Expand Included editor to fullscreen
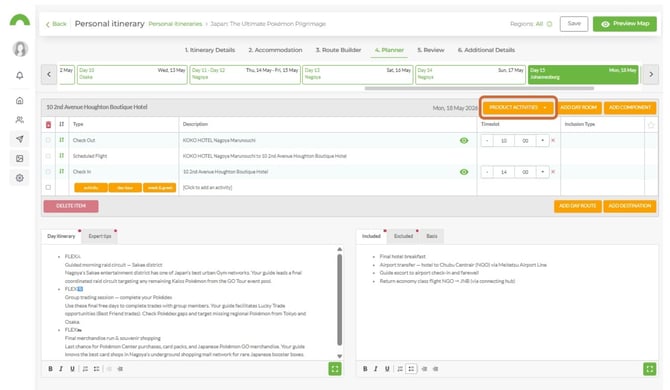Image resolution: width=670 pixels, height=390 pixels. [x=649, y=369]
